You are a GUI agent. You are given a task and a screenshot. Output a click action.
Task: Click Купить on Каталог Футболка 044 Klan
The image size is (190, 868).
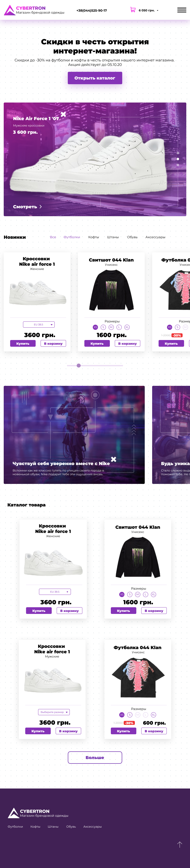124,731
